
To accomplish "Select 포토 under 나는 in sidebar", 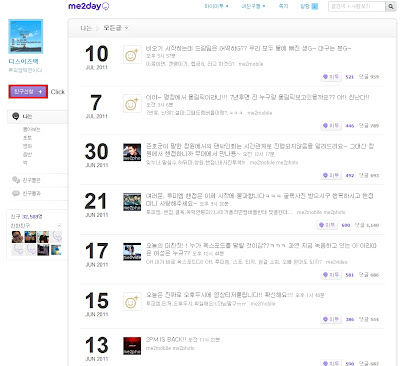I will pyautogui.click(x=27, y=138).
